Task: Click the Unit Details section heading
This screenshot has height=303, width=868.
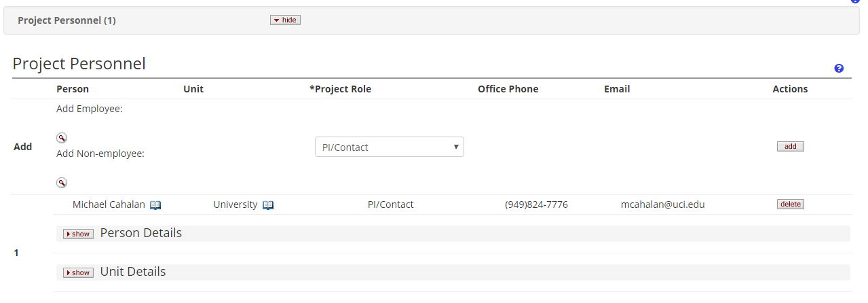Action: [132, 272]
